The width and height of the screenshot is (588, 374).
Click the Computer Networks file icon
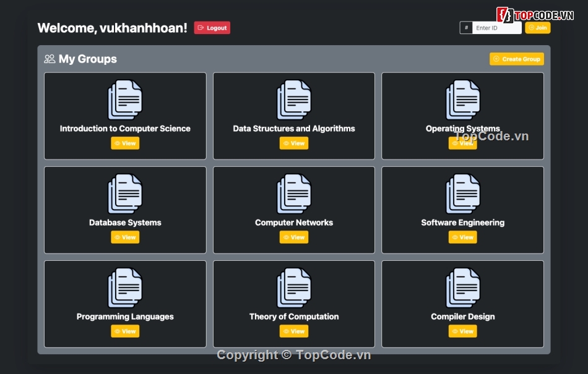(294, 193)
